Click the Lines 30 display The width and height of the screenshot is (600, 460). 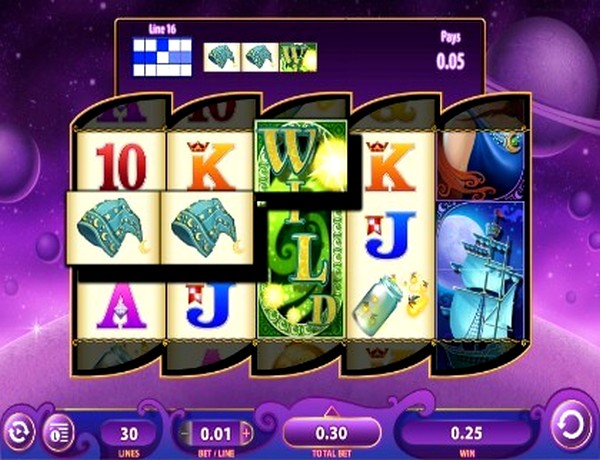coord(129,434)
